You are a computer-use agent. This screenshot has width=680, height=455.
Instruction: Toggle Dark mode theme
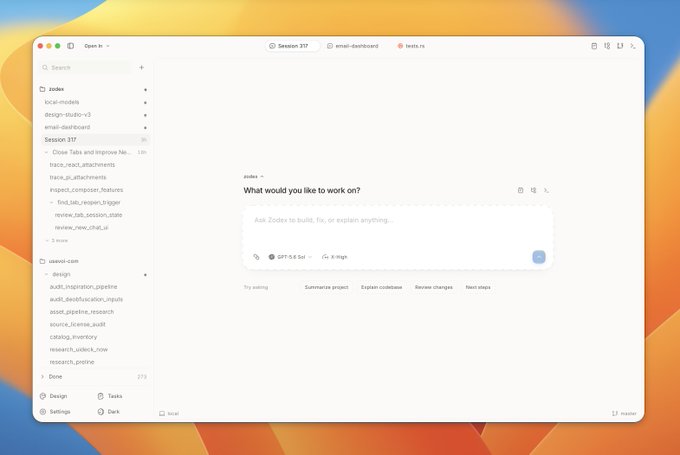coord(109,412)
